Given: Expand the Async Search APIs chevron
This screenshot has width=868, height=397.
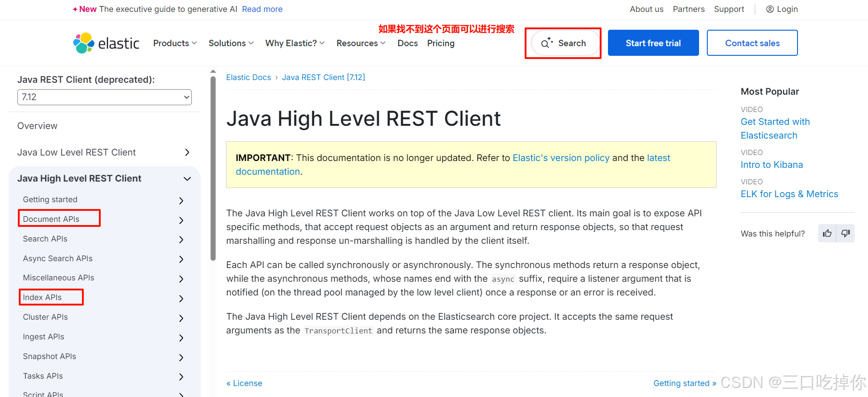Looking at the screenshot, I should 181,259.
